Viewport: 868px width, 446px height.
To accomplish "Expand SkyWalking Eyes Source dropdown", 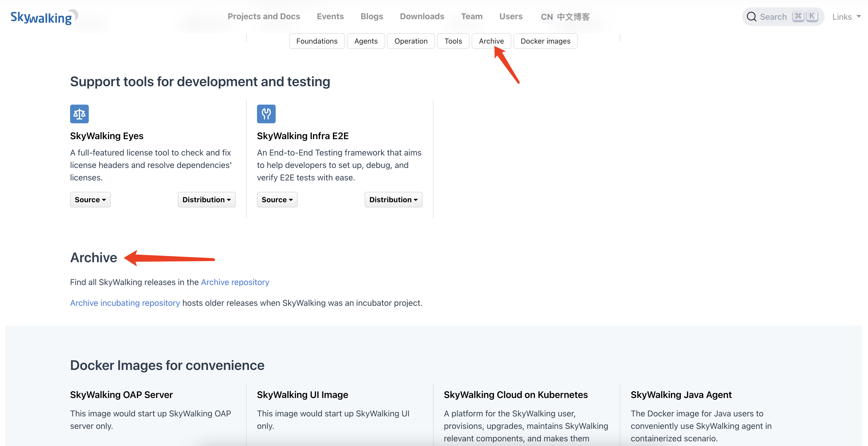I will [x=90, y=200].
